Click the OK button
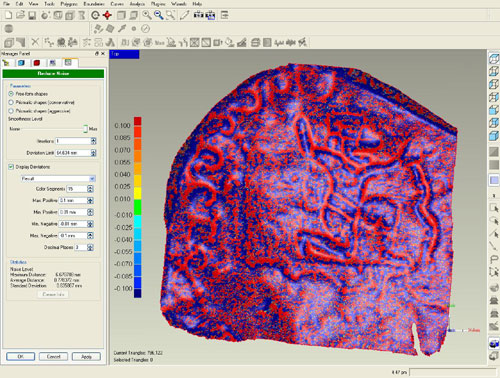 coord(20,357)
